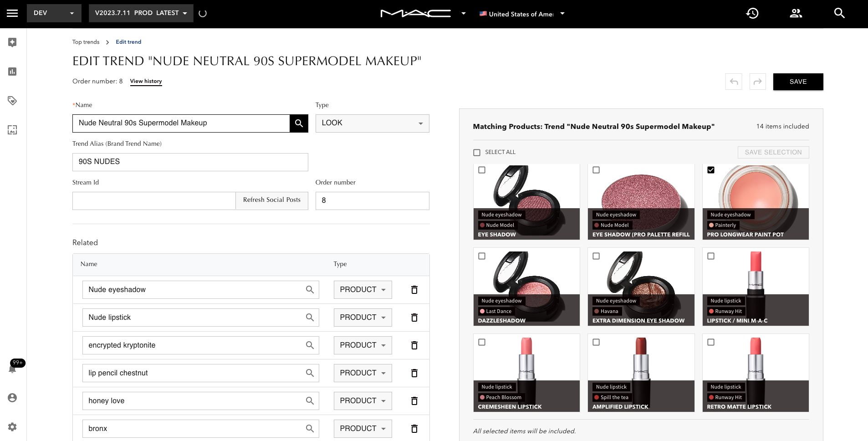
Task: Open the United States country dropdown
Action: tap(522, 14)
